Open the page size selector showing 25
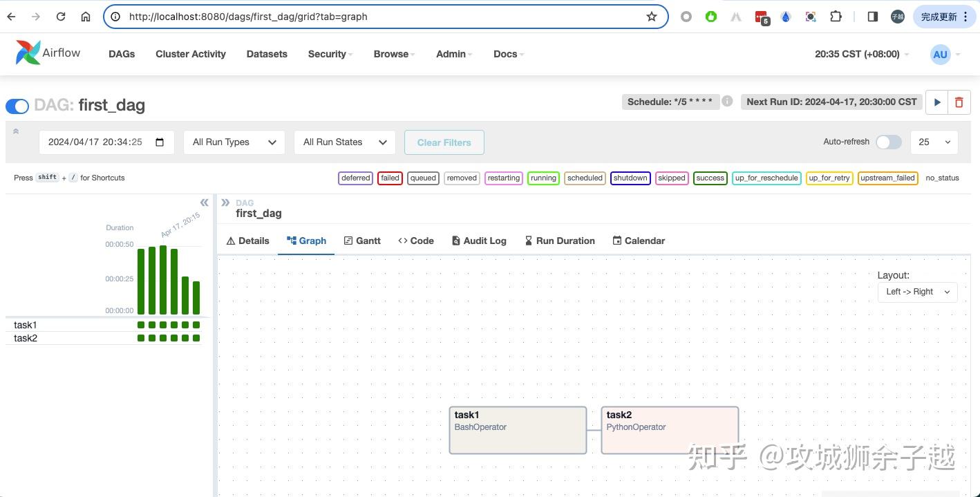The image size is (980, 497). pos(934,142)
